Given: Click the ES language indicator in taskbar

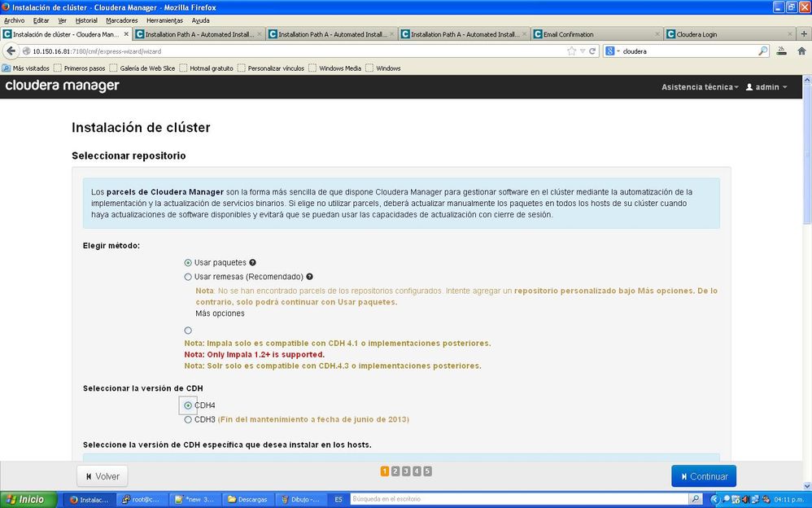Looking at the screenshot, I should [x=338, y=500].
